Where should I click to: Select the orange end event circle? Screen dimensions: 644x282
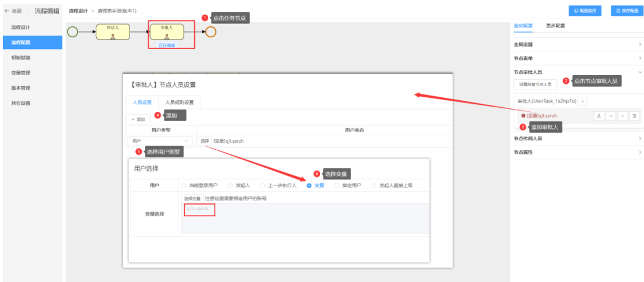211,31
